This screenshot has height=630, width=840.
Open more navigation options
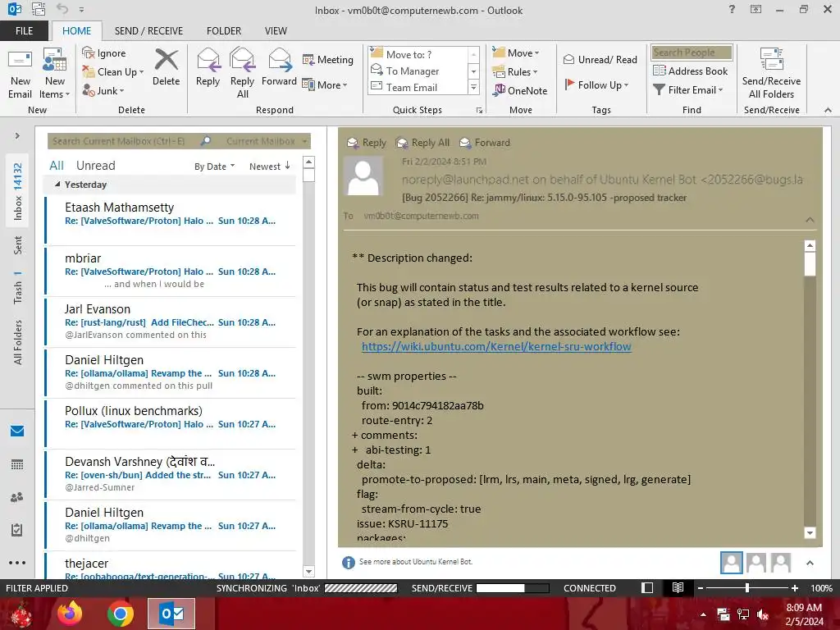coord(17,563)
